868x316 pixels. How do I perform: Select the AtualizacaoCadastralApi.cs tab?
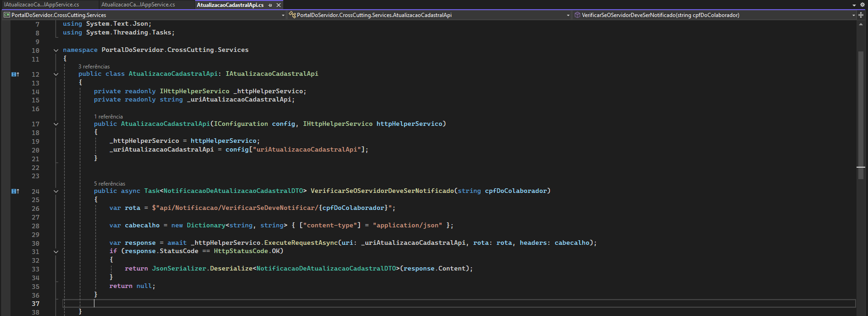click(230, 5)
